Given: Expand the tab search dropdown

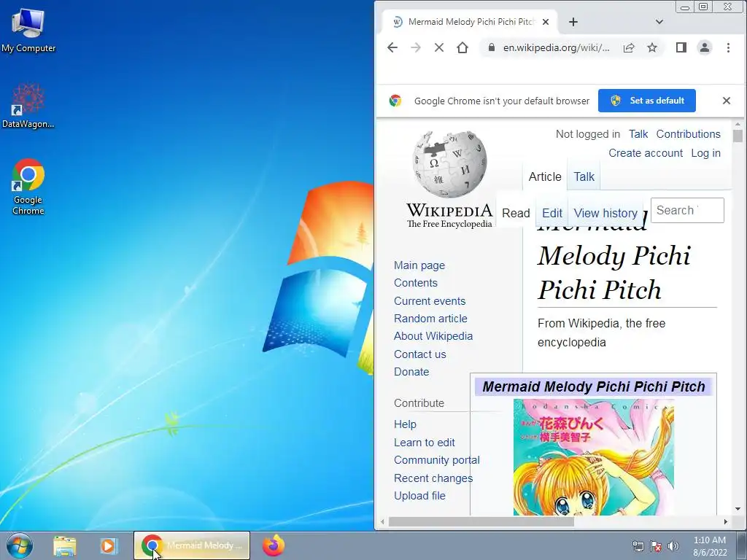Looking at the screenshot, I should tap(659, 22).
